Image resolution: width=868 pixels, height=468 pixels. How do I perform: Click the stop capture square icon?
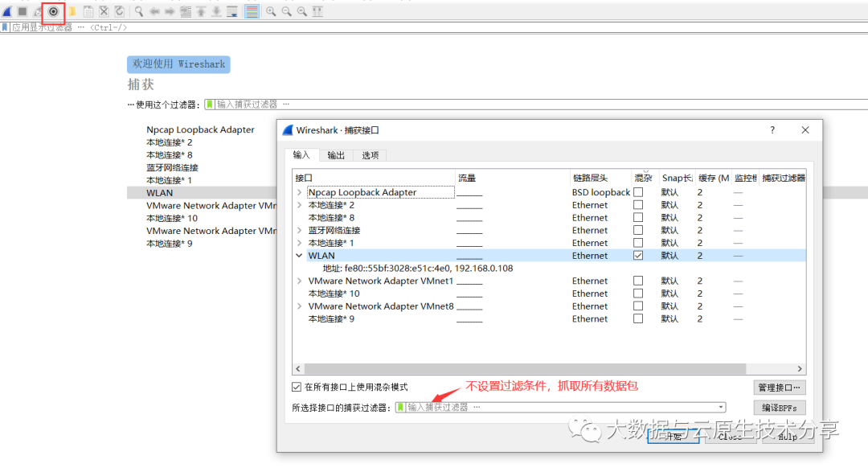[23, 11]
